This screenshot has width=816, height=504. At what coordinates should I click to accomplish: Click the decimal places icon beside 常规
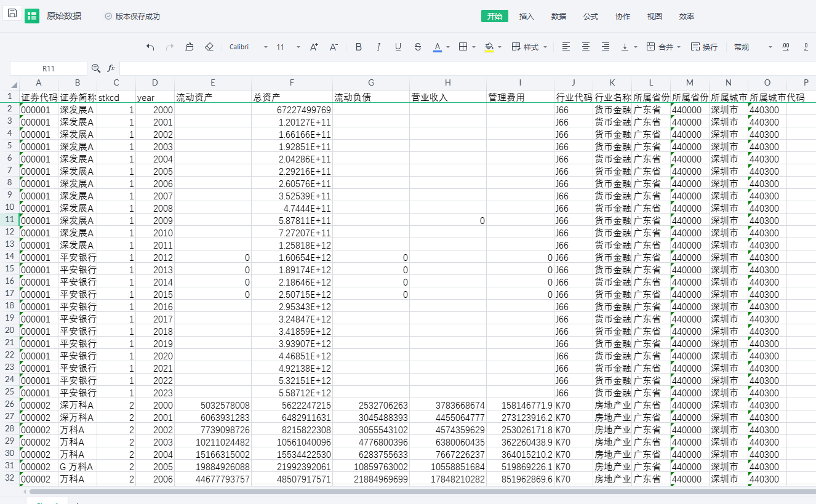click(786, 47)
